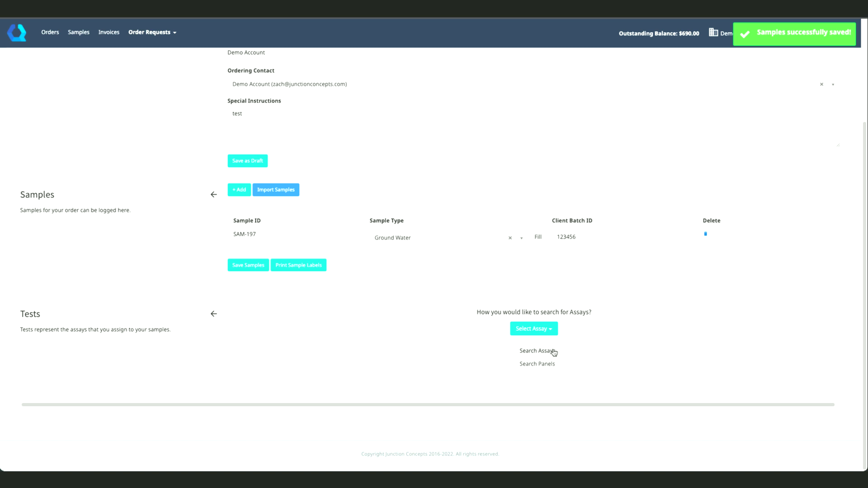Open the Sample Type dropdown arrow
Screen dimensions: 868x488
pos(521,238)
